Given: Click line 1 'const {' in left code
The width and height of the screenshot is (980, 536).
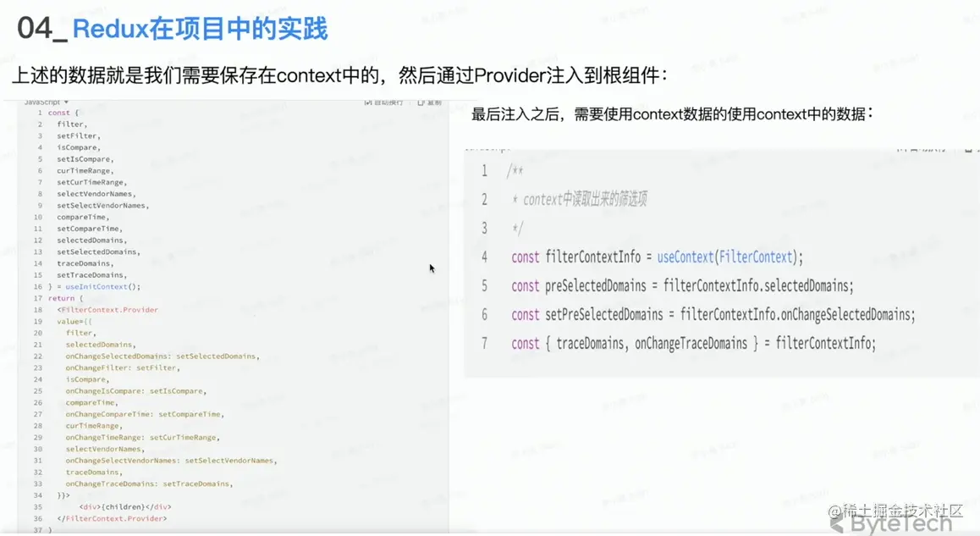Looking at the screenshot, I should [x=63, y=113].
